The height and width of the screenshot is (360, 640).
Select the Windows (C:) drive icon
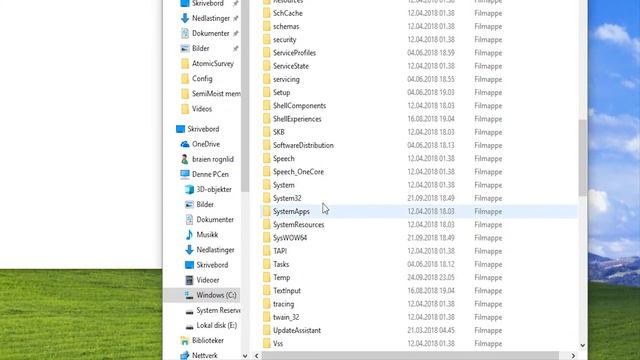pyautogui.click(x=189, y=295)
